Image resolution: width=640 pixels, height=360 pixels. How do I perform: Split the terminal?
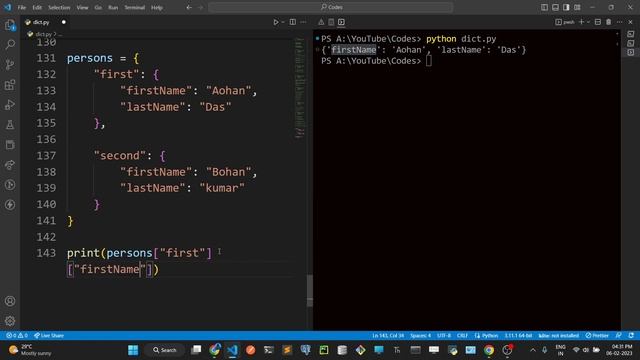click(x=598, y=22)
